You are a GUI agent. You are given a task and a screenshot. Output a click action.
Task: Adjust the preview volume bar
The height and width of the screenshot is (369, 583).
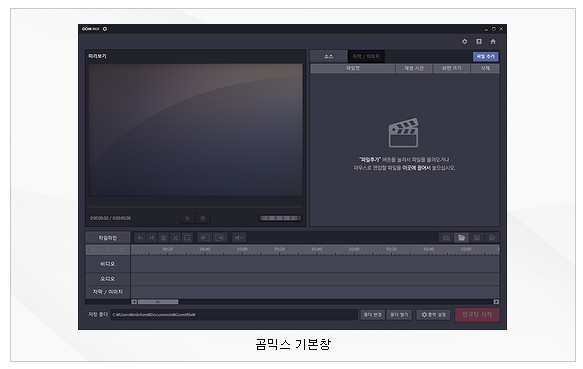[280, 218]
